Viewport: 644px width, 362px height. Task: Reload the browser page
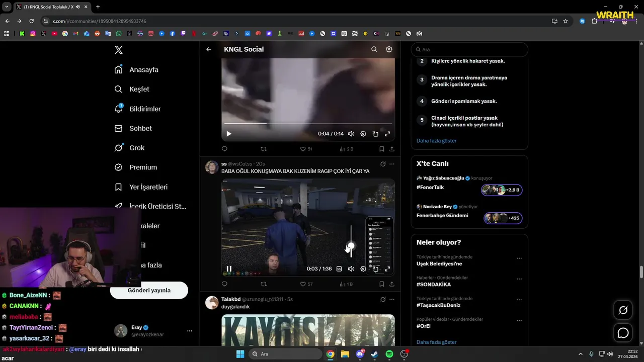pyautogui.click(x=31, y=21)
